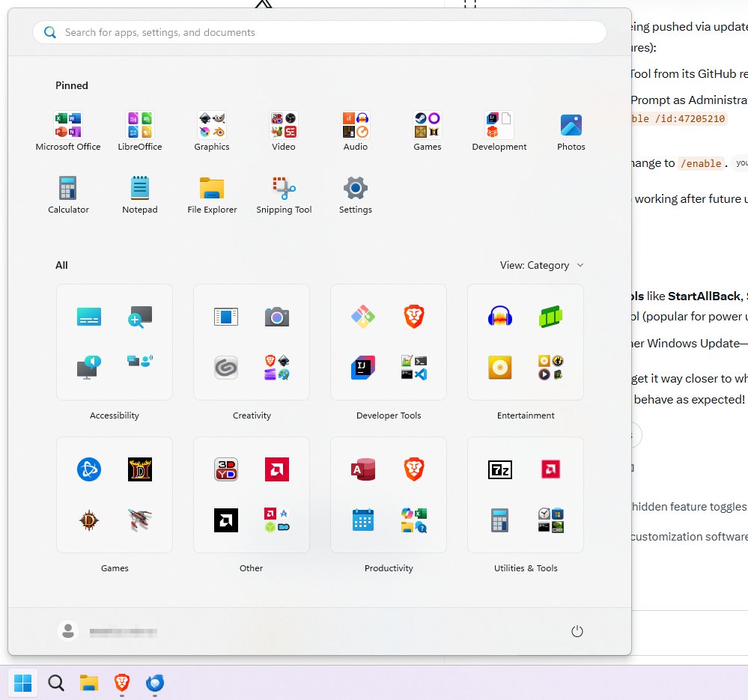Open the Graphics pinned folder
The image size is (748, 700).
(x=212, y=131)
